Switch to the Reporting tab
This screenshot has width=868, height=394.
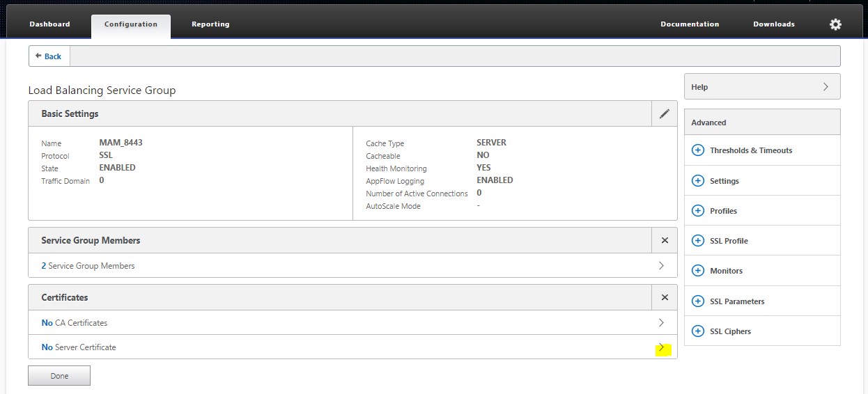coord(210,24)
